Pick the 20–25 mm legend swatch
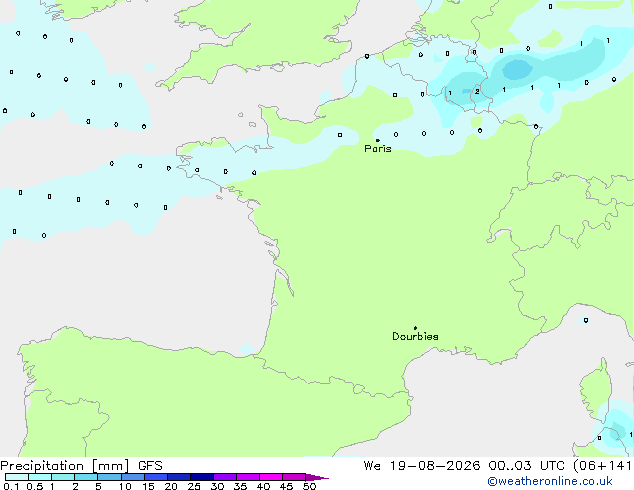Screen dimensions: 634x490 pos(179,477)
